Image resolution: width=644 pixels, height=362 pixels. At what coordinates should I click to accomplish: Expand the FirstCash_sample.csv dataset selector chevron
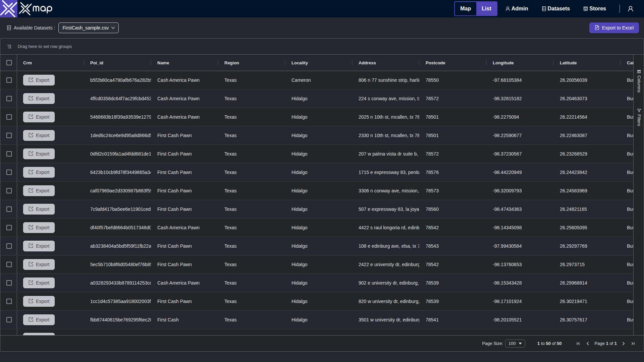click(x=113, y=28)
